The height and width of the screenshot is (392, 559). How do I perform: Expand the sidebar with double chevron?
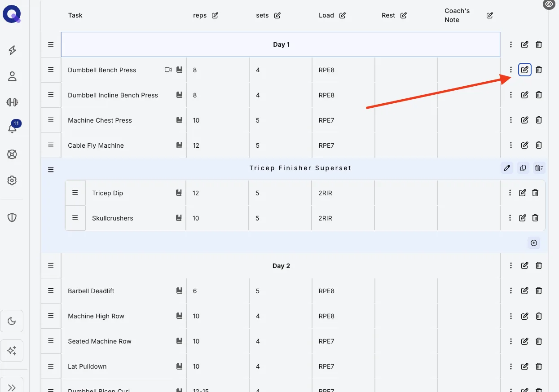click(x=12, y=387)
